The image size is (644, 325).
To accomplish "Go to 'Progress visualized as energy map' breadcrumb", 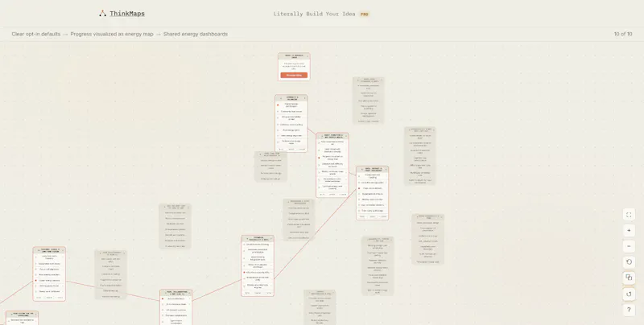I will [x=112, y=34].
